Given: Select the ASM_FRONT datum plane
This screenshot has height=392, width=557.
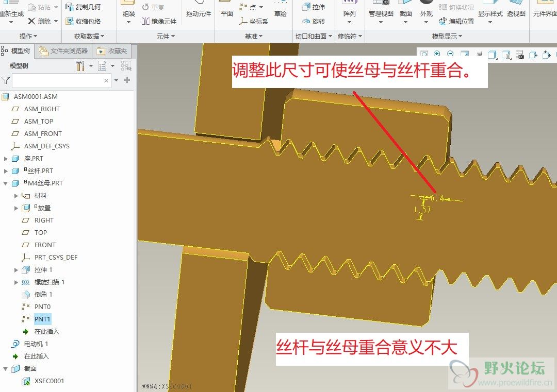Looking at the screenshot, I should tap(43, 134).
